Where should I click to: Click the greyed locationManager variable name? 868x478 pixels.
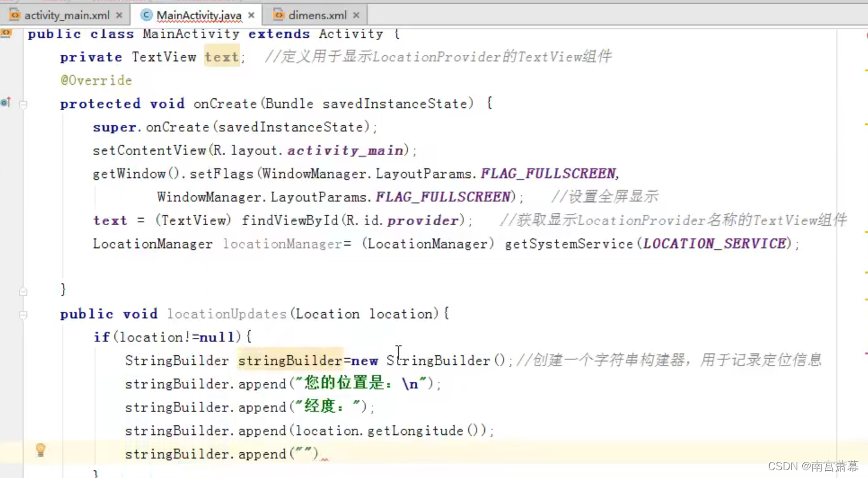point(283,244)
